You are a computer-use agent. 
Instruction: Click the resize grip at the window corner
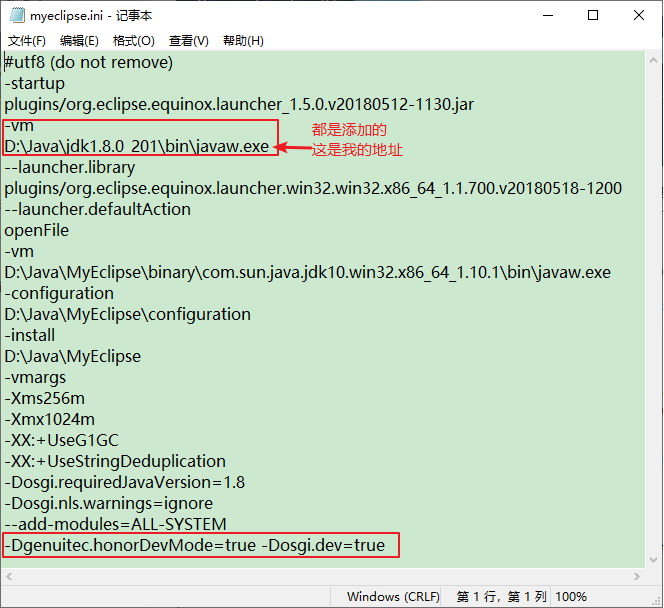point(657,601)
